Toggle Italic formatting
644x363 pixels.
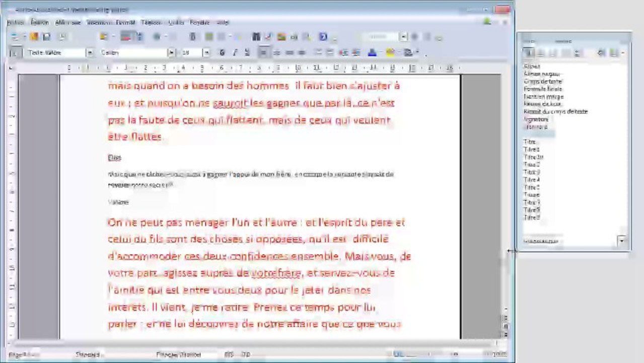pos(234,52)
